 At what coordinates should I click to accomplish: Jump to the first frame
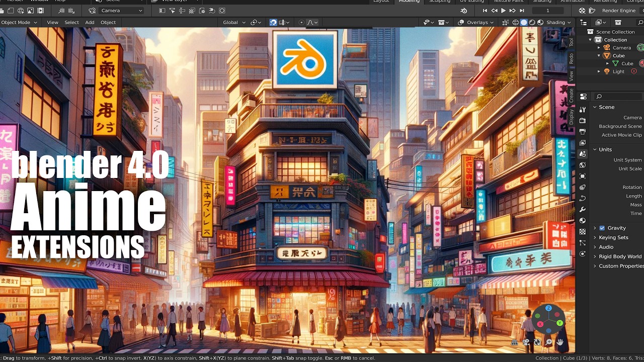(x=485, y=11)
